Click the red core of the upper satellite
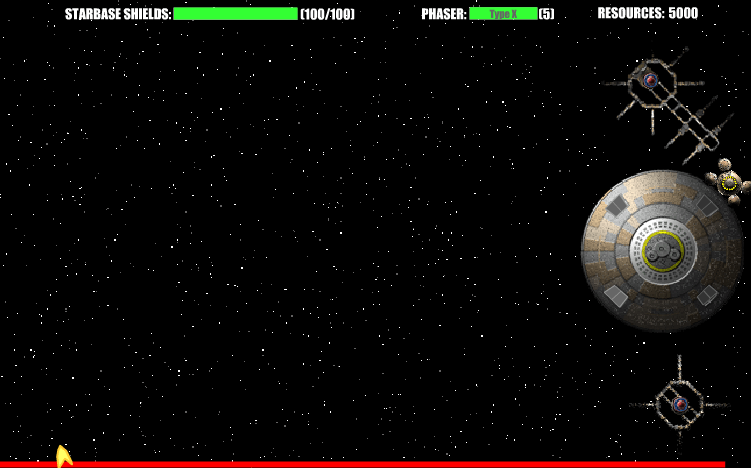Screen dimensions: 751x468 (x=650, y=80)
